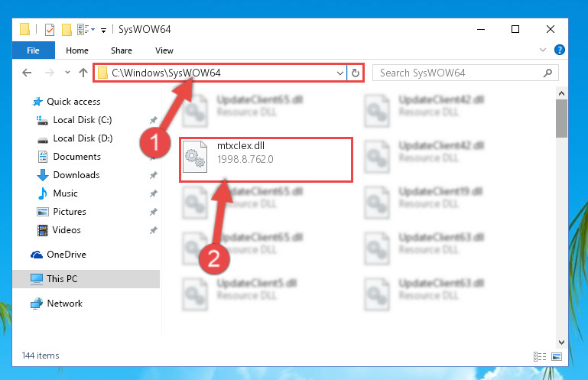Select Quick access in navigation pane

click(73, 102)
